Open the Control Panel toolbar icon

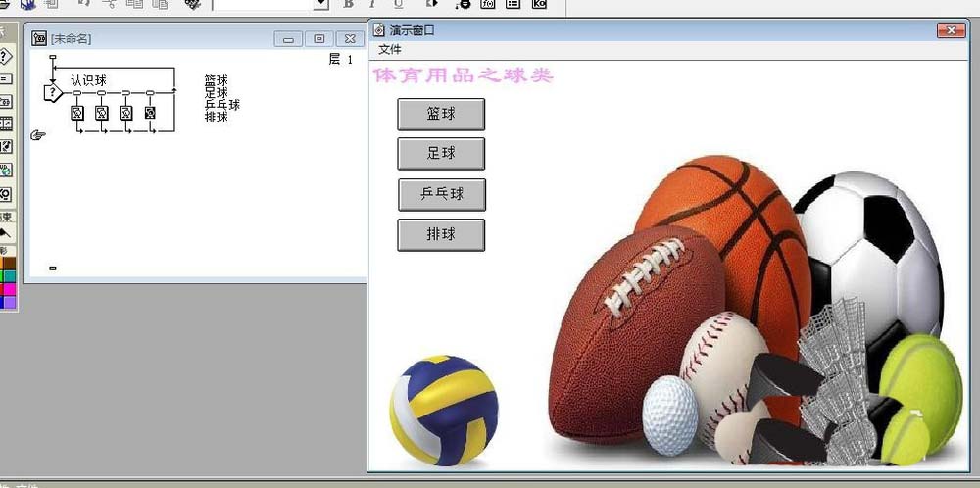pyautogui.click(x=464, y=4)
